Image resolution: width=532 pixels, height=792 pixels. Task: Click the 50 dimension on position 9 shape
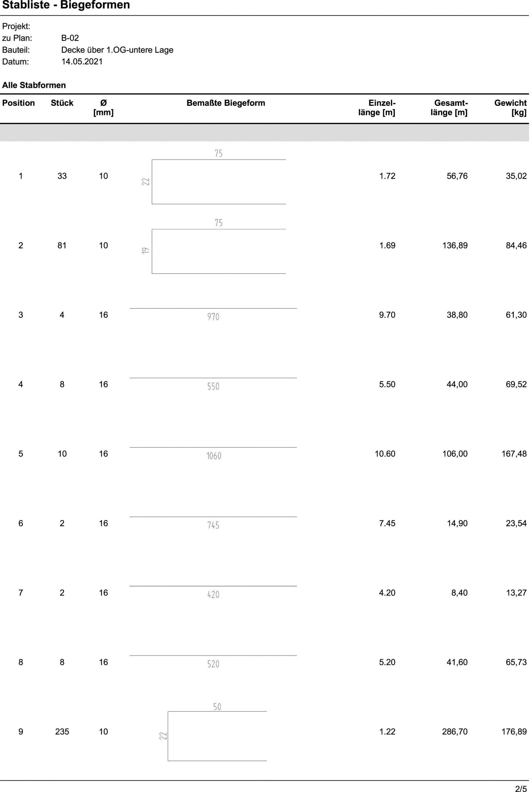(217, 707)
